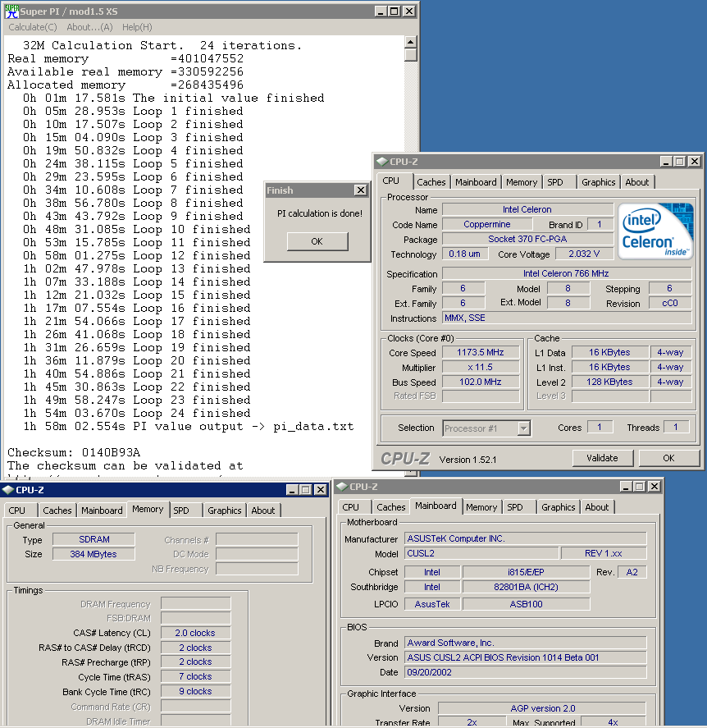Open the About...(A) menu

(89, 27)
